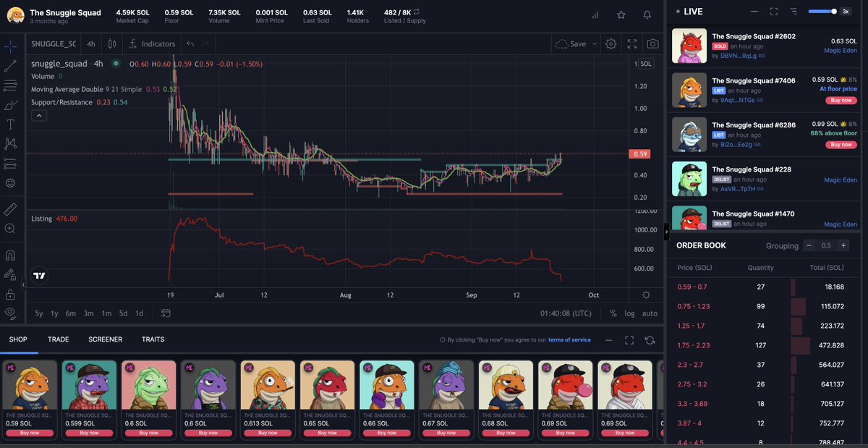
Task: Buy now the 0.613 SOL listing
Action: (268, 433)
